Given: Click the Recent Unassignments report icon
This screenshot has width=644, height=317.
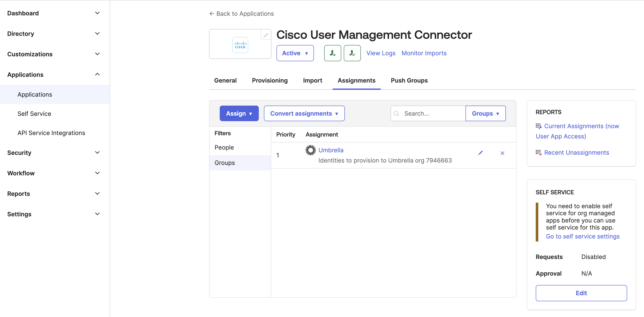Looking at the screenshot, I should click(539, 153).
